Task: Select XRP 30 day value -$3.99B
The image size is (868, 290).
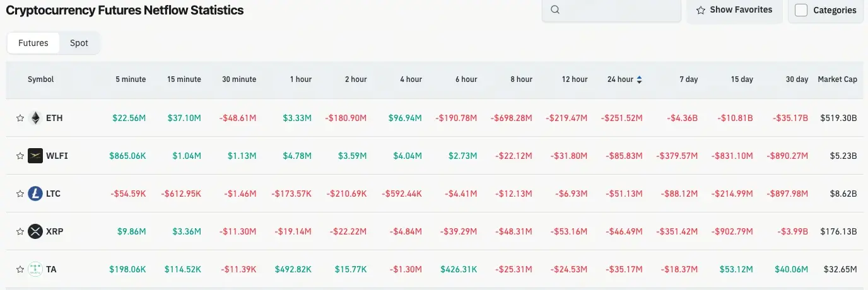Action: [x=793, y=231]
